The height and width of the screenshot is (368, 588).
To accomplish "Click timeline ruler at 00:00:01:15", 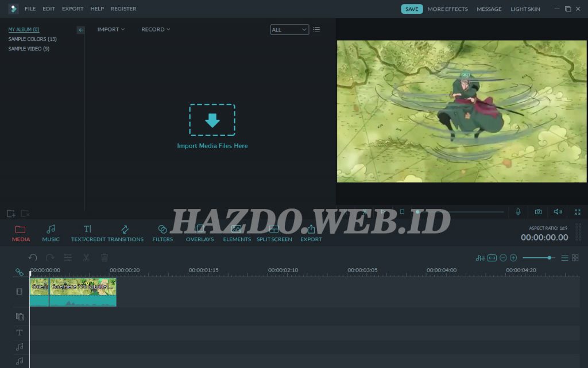I will [203, 270].
